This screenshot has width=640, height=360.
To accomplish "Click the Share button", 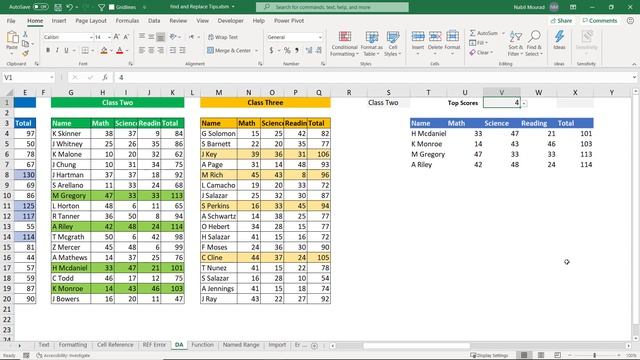I will pyautogui.click(x=561, y=20).
